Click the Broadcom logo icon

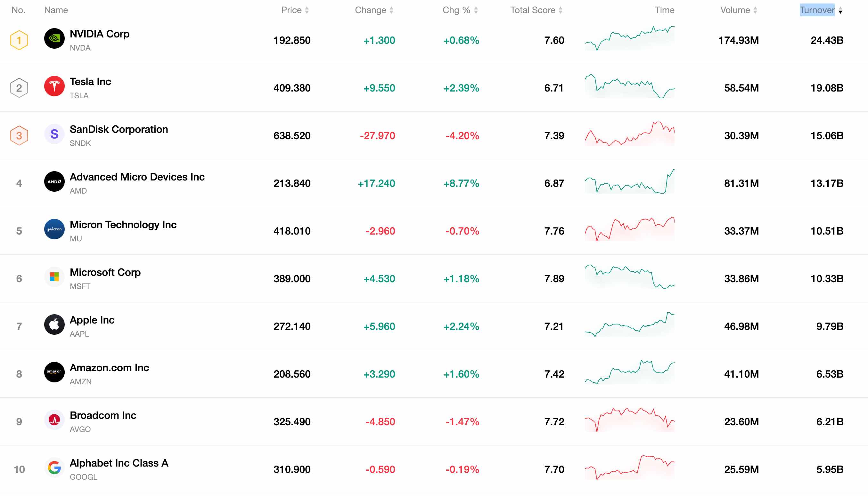[x=54, y=420]
